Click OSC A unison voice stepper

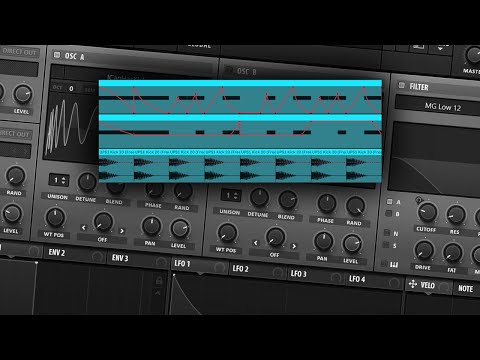[59, 180]
